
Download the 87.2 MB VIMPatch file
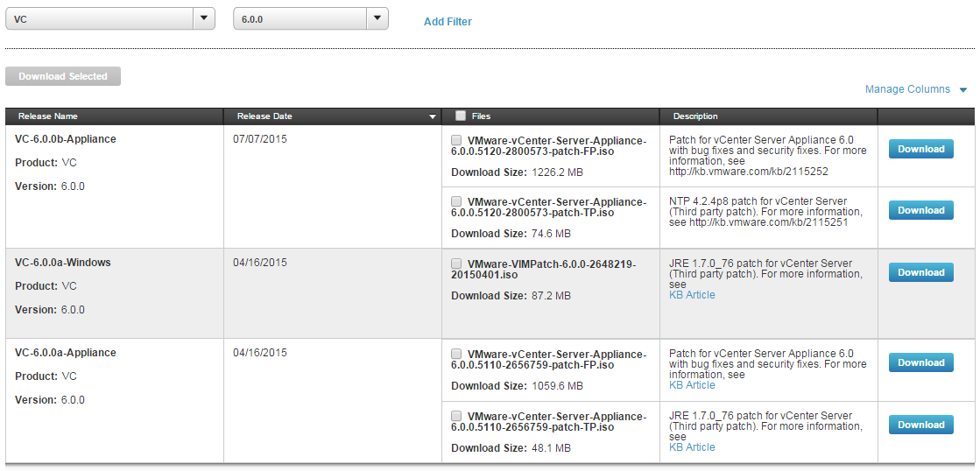pos(921,272)
